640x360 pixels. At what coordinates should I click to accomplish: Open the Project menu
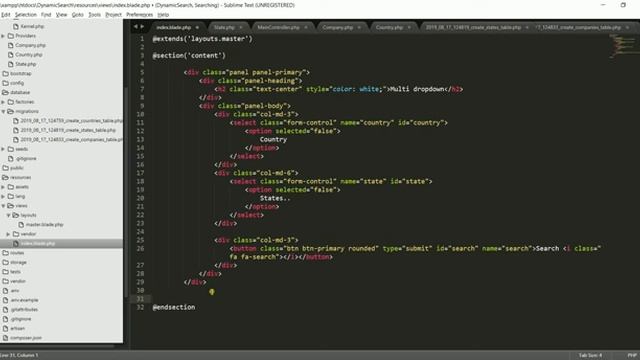pos(113,15)
